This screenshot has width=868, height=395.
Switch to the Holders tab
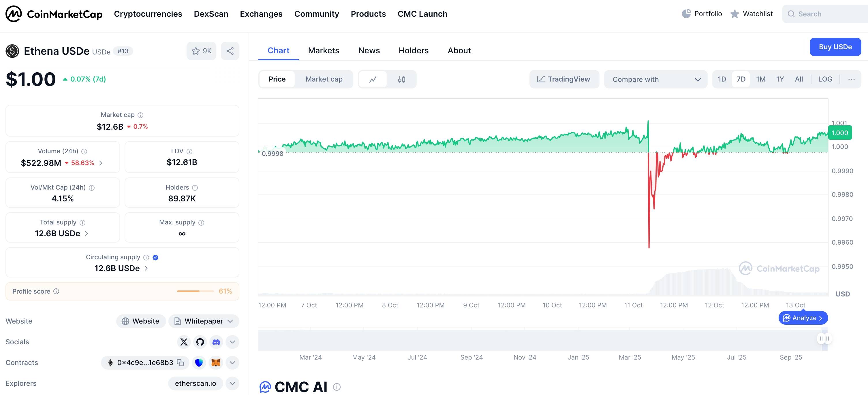click(414, 50)
